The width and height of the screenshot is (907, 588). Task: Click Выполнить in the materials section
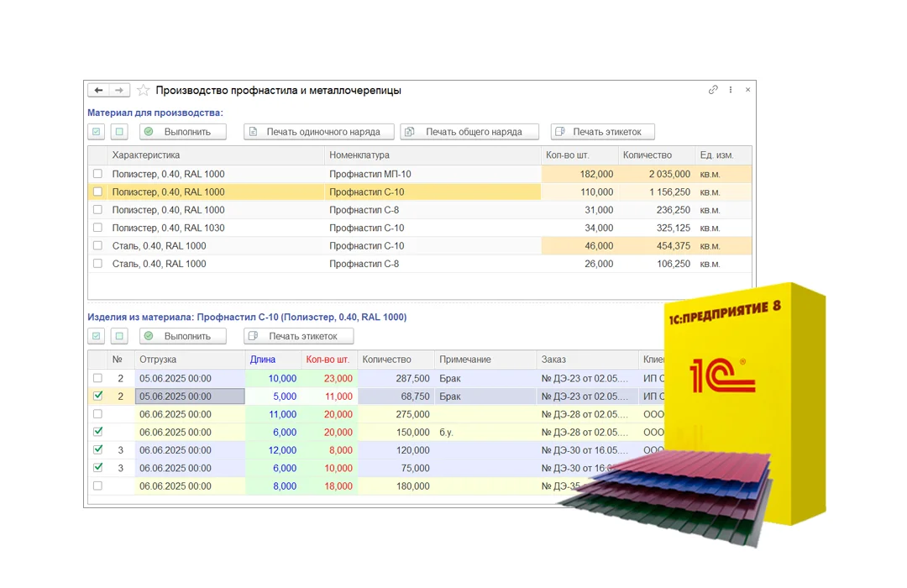point(183,132)
